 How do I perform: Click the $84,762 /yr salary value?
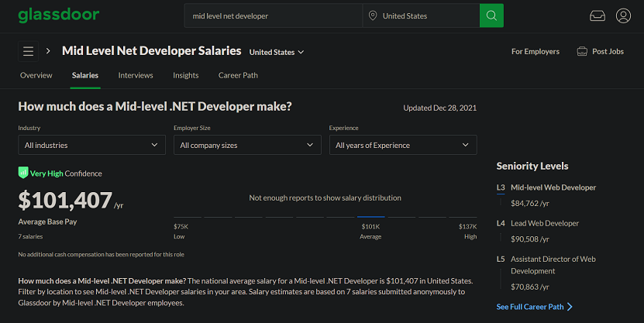(530, 203)
